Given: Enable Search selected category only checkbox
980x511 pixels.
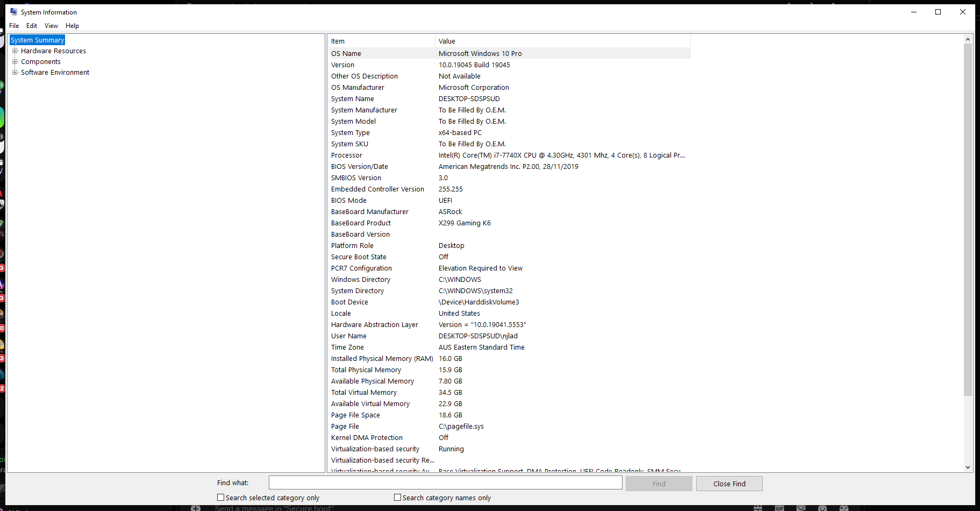Looking at the screenshot, I should (220, 498).
